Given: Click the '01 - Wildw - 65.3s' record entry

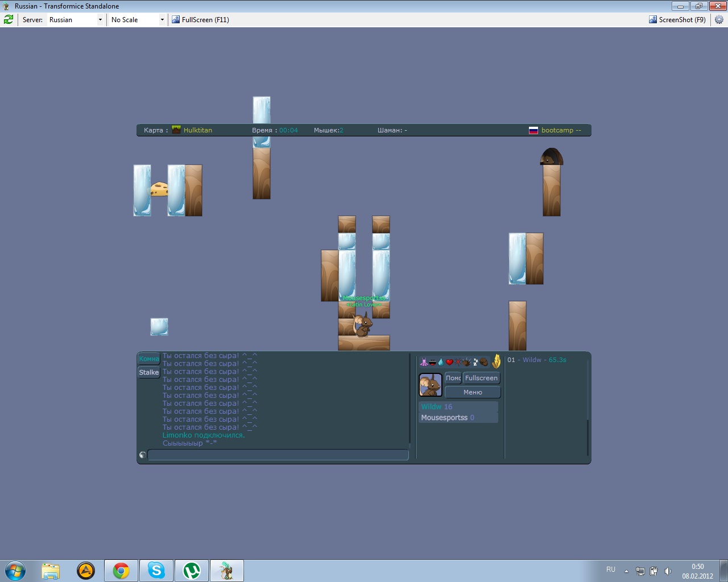Looking at the screenshot, I should click(537, 360).
